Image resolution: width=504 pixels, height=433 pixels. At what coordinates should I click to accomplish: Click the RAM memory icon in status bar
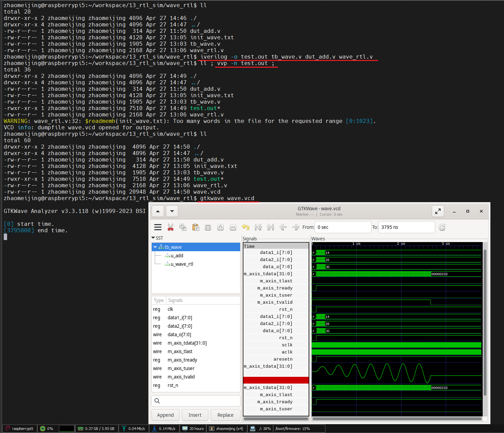point(81,429)
